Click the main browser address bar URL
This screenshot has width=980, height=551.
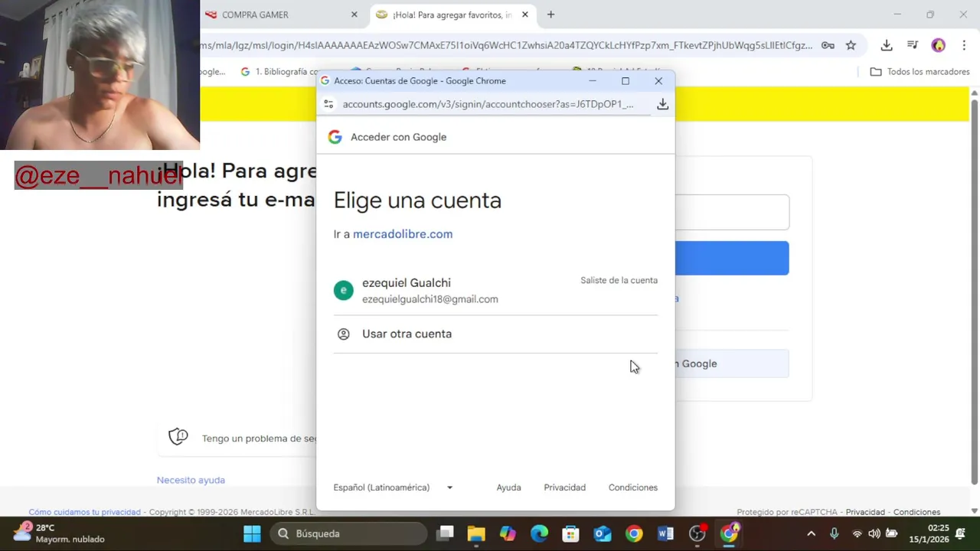506,45
